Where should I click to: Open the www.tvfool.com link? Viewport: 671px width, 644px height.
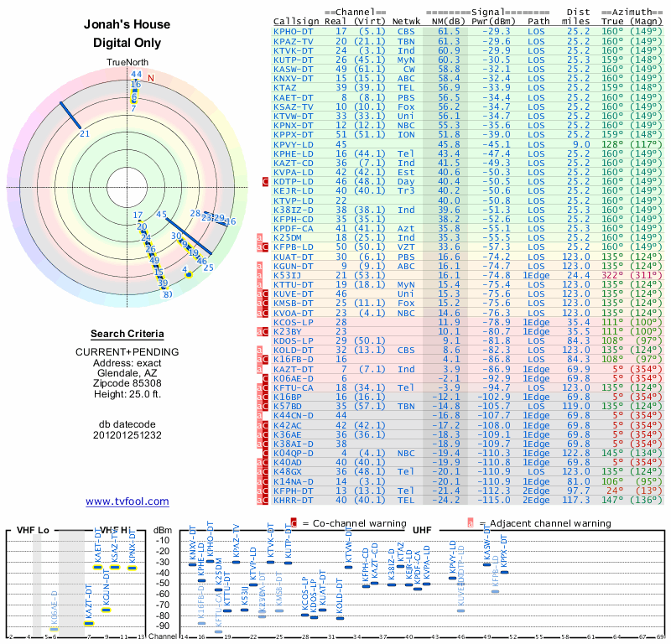127,501
